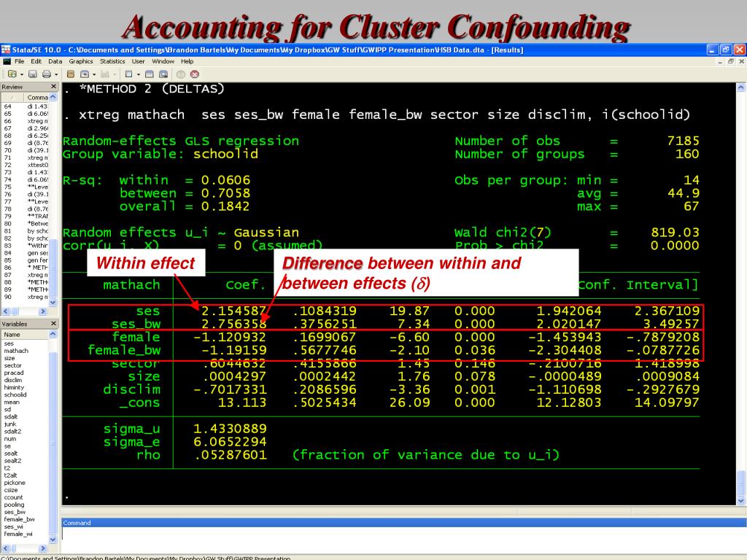The height and width of the screenshot is (560, 747).
Task: Click the Do-file Editor toolbar icon
Action: pos(128,74)
